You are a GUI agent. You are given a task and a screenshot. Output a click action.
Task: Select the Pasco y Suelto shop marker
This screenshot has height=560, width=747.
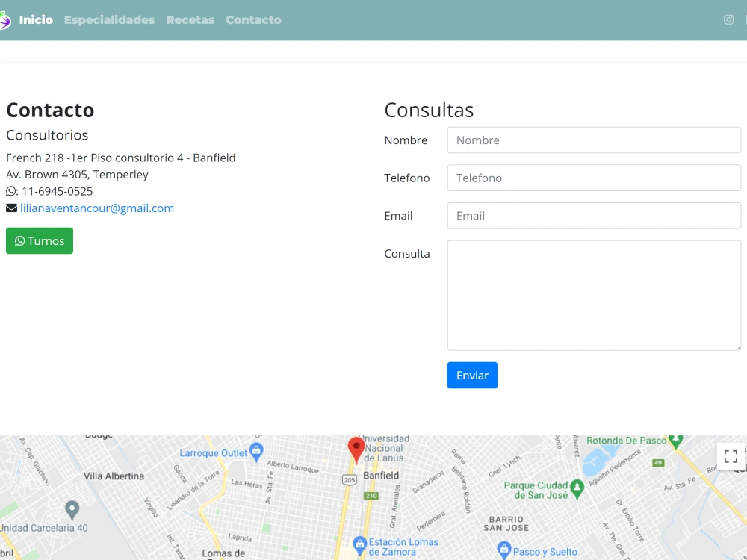[504, 549]
